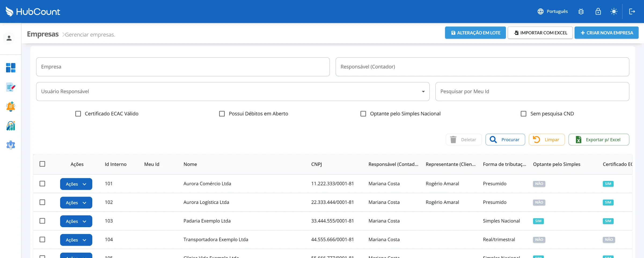Toggle the sun theme icon
644x258 pixels.
pyautogui.click(x=614, y=12)
